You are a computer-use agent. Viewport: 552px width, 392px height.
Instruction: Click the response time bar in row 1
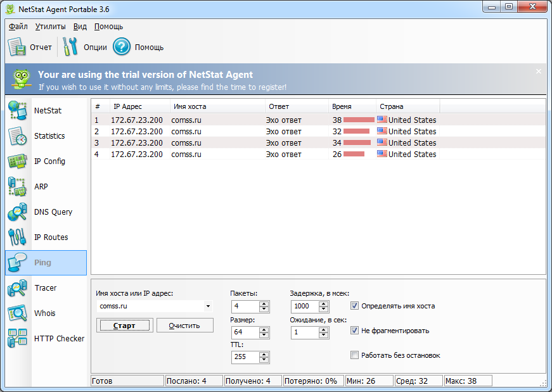coord(359,120)
